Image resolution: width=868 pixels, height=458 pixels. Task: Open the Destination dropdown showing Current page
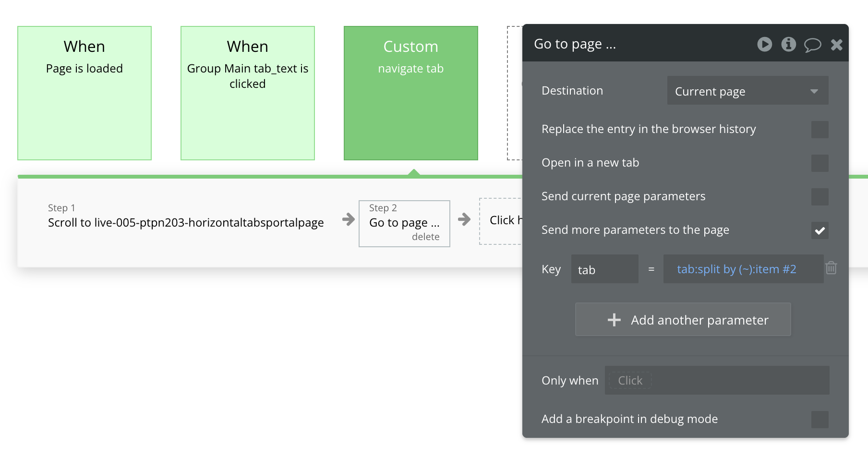(747, 91)
